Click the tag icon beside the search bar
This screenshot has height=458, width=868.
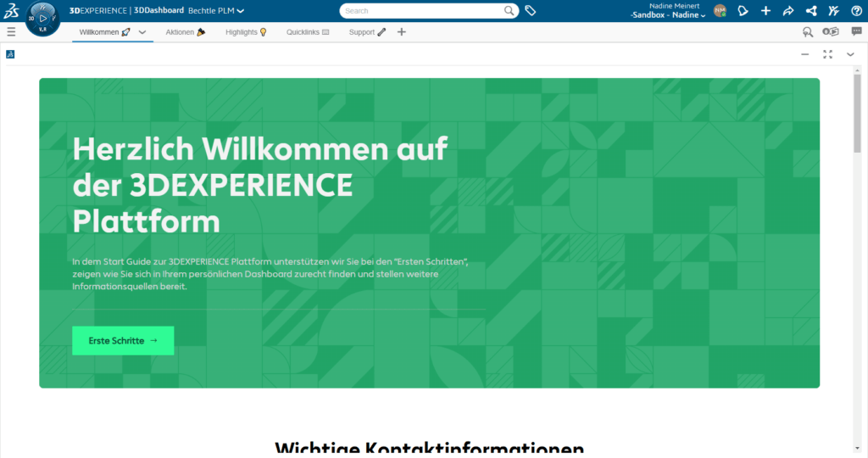coord(531,11)
